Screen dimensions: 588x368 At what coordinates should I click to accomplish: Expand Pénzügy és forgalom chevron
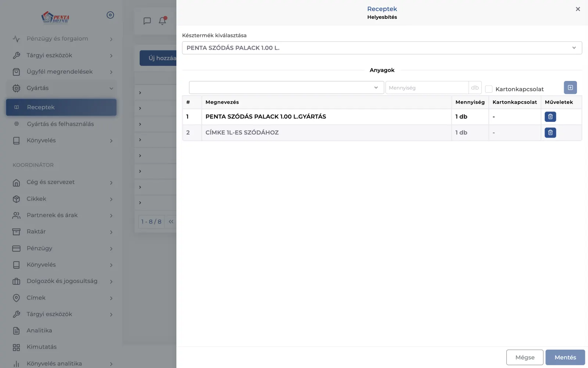(111, 39)
